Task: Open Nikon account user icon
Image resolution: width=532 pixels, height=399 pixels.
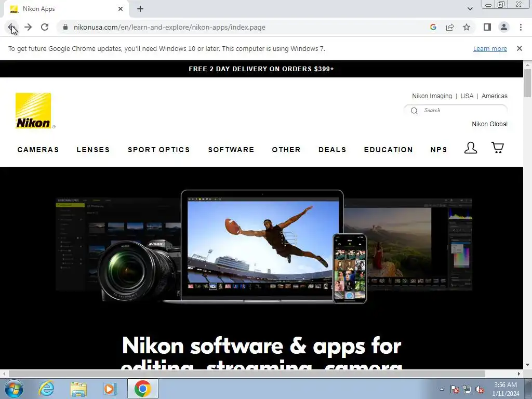Action: coord(471,148)
